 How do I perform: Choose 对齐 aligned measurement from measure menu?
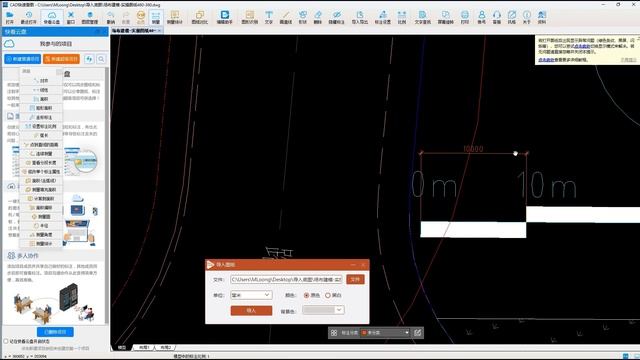tap(42, 81)
